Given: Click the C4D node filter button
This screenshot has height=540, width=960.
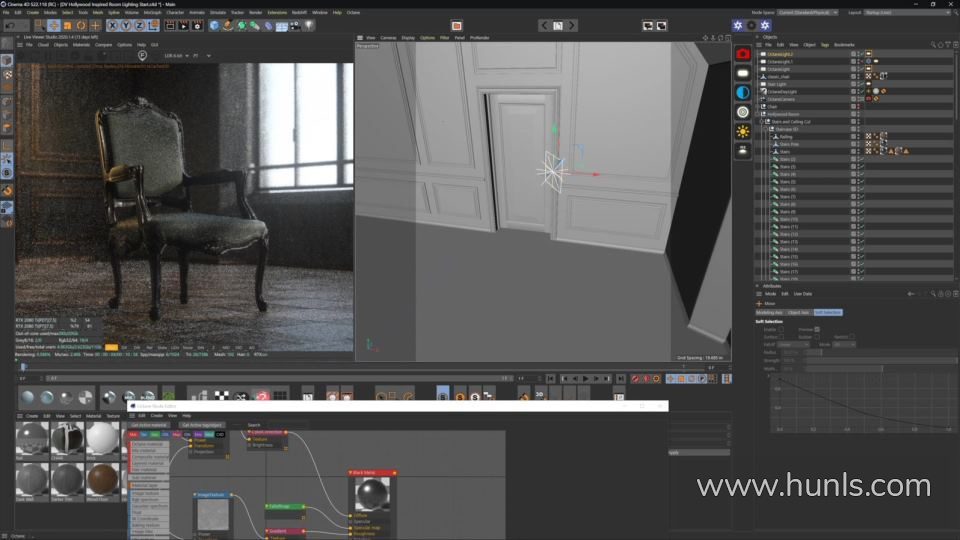Looking at the screenshot, I should pyautogui.click(x=220, y=435).
